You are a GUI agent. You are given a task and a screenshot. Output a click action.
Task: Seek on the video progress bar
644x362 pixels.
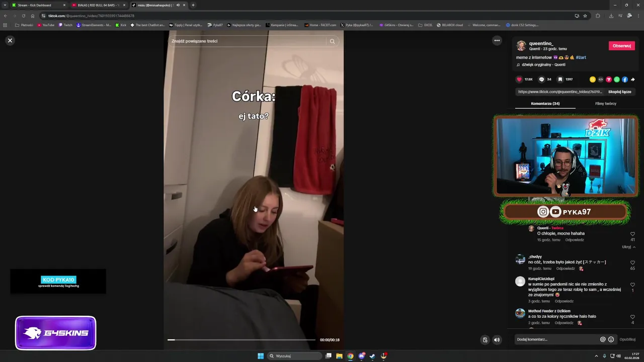point(242,340)
